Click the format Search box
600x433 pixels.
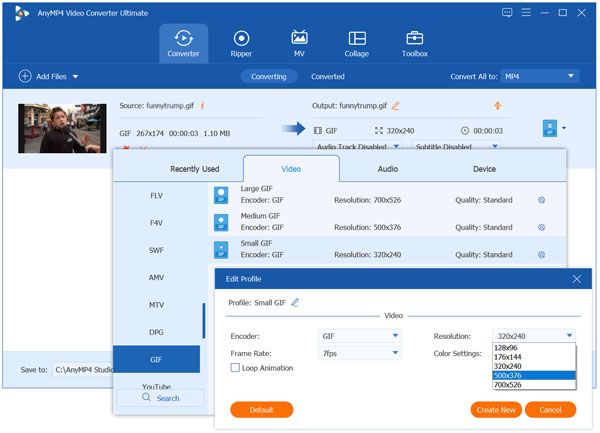tap(160, 398)
